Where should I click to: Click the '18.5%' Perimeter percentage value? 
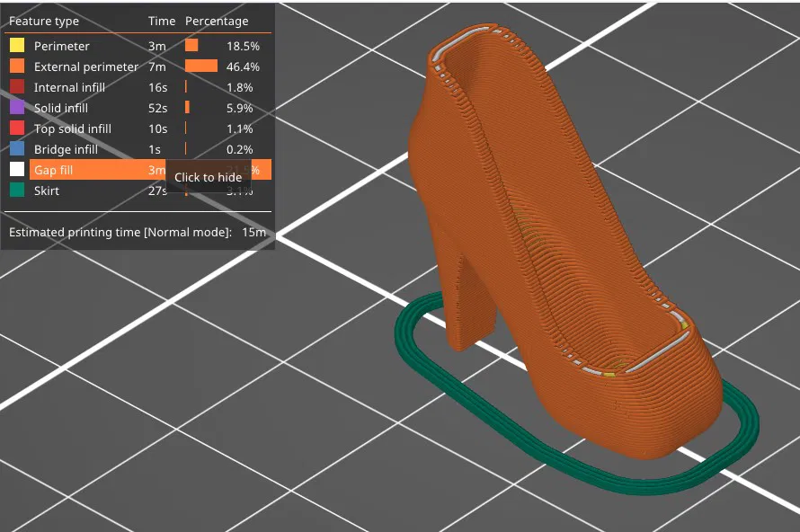tap(243, 46)
